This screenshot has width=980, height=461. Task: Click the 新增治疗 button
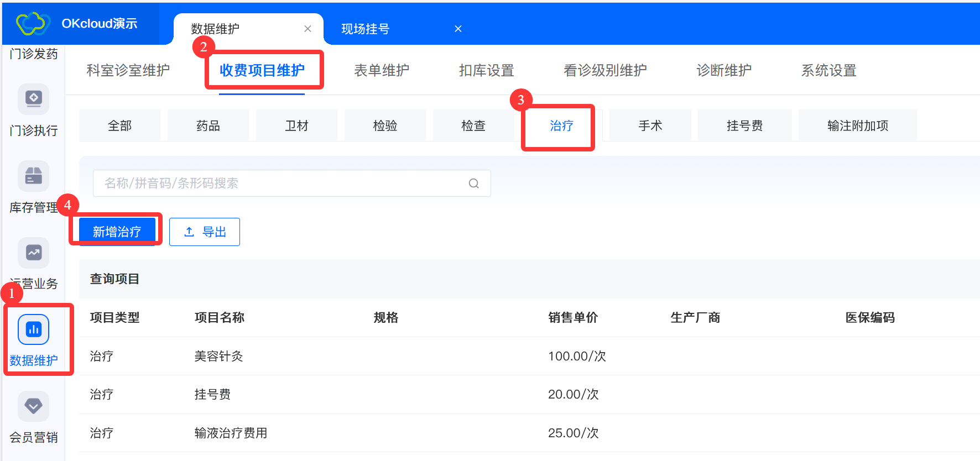(117, 232)
